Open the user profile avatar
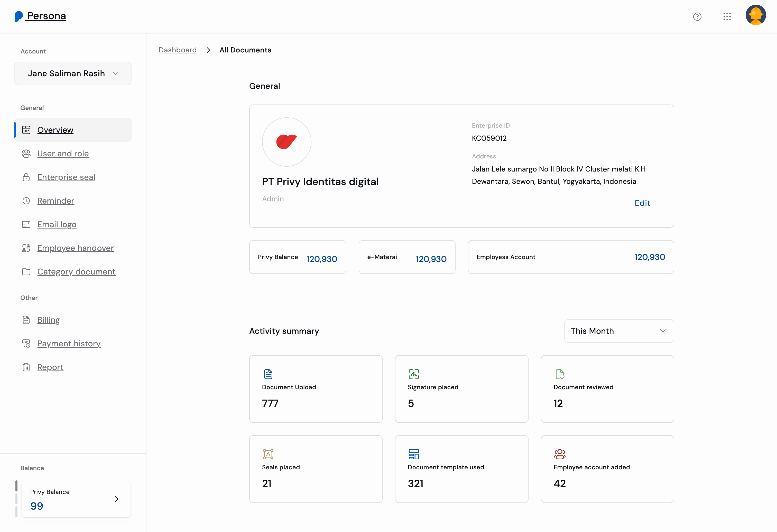The width and height of the screenshot is (777, 532). point(756,15)
